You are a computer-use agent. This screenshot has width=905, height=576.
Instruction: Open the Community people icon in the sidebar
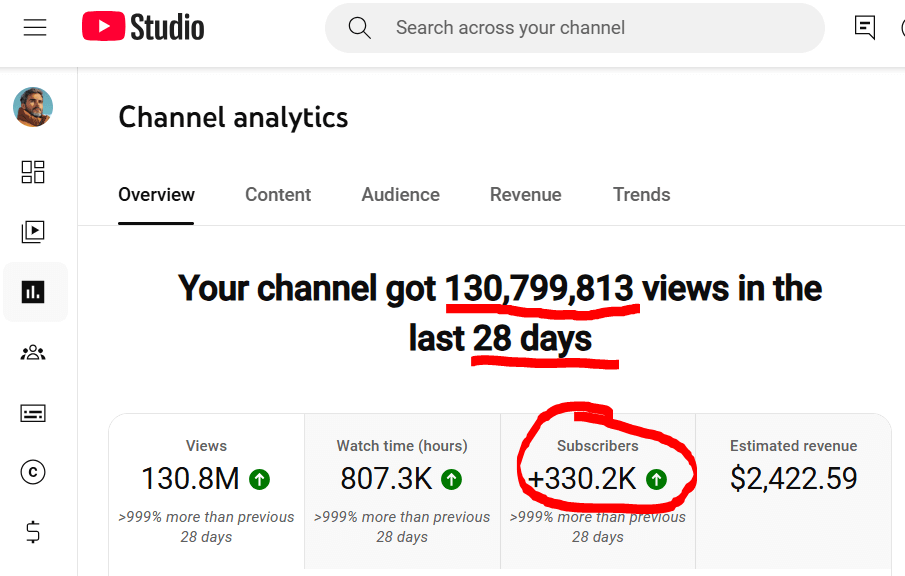[x=33, y=352]
